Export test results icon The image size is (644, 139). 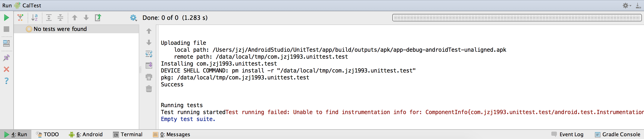(98, 18)
